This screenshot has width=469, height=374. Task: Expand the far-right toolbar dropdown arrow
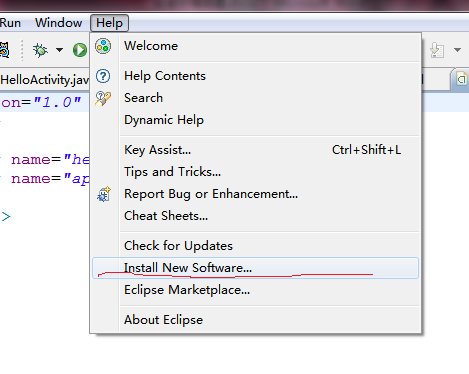pos(457,50)
